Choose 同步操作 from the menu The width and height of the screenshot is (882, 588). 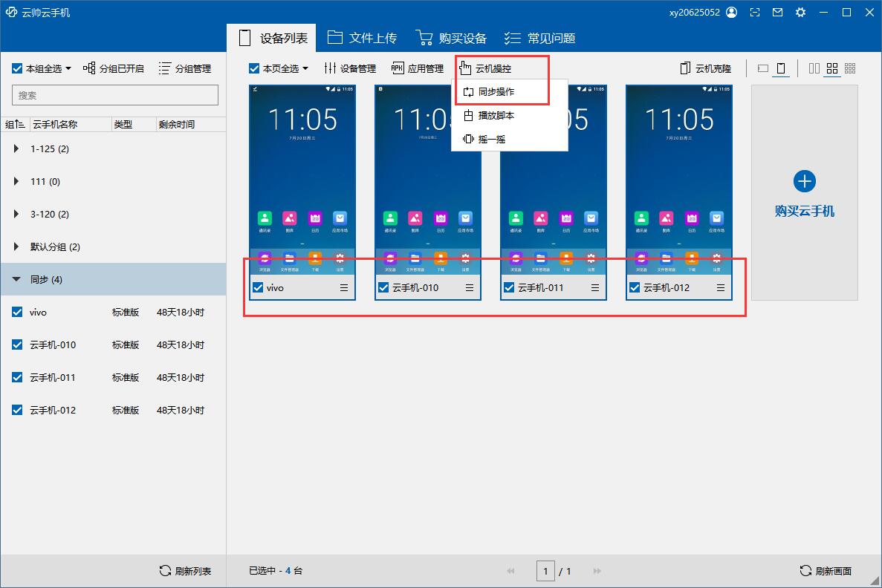(x=510, y=91)
